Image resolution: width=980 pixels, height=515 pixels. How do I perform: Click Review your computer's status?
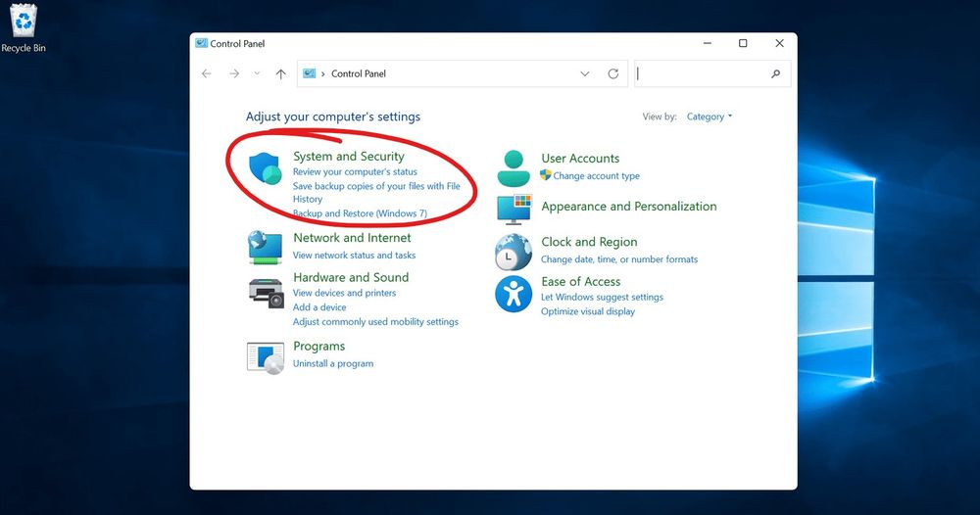pyautogui.click(x=355, y=171)
